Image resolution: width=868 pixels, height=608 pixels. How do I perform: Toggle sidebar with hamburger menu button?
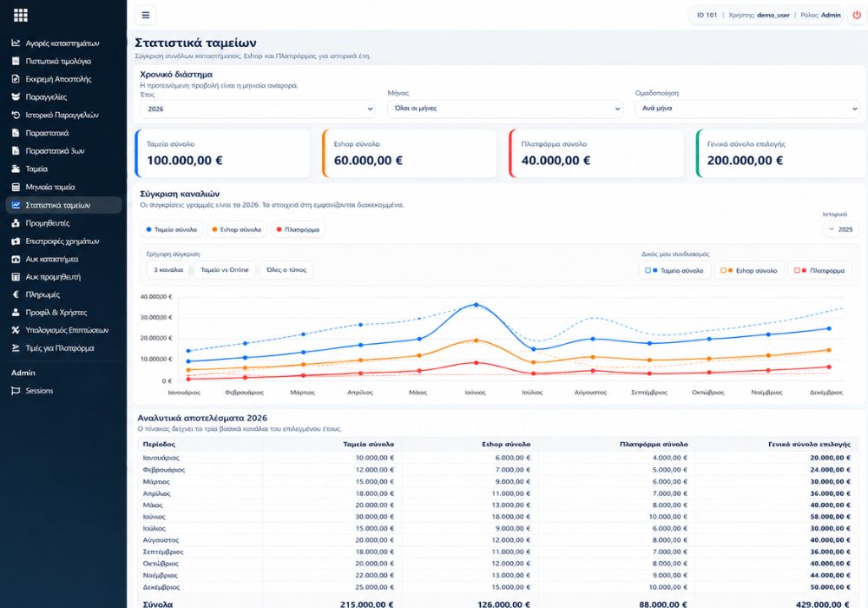[146, 15]
